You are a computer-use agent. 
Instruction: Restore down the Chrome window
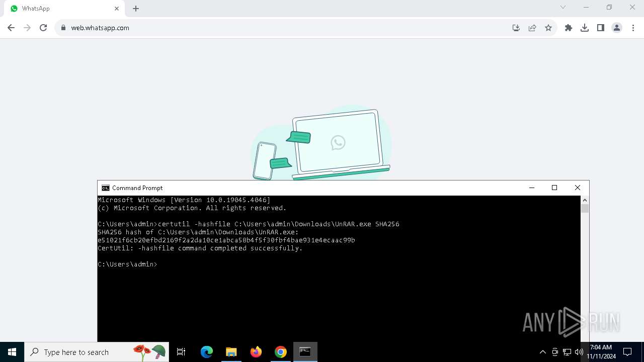pos(609,7)
